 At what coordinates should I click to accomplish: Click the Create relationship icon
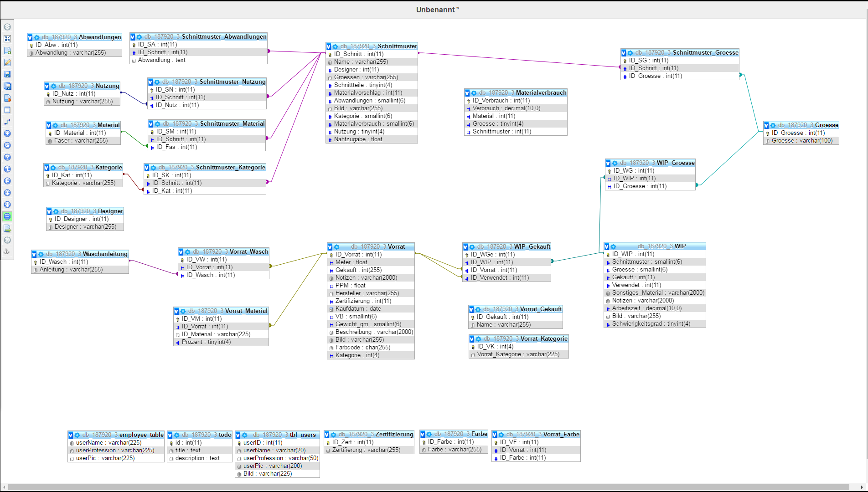7,122
